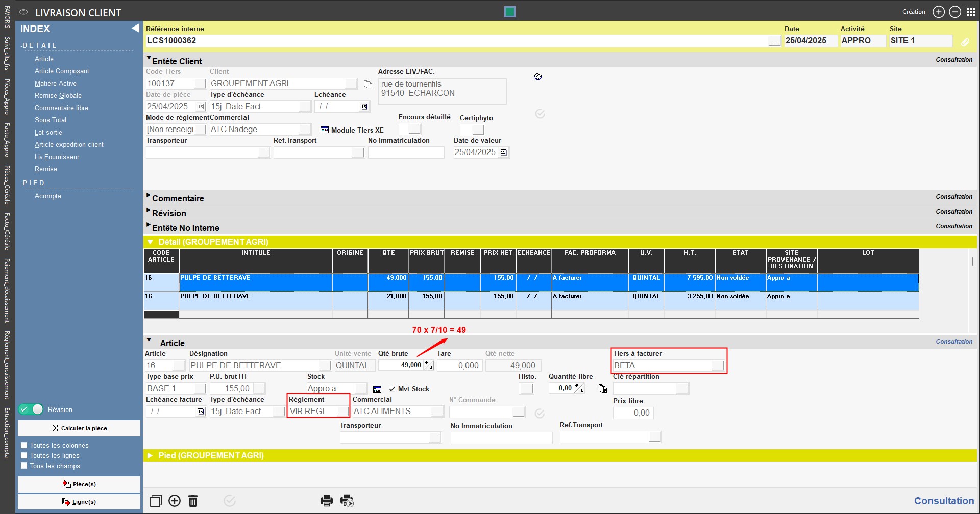
Task: Click the paperclip attachment icon
Action: 965,42
